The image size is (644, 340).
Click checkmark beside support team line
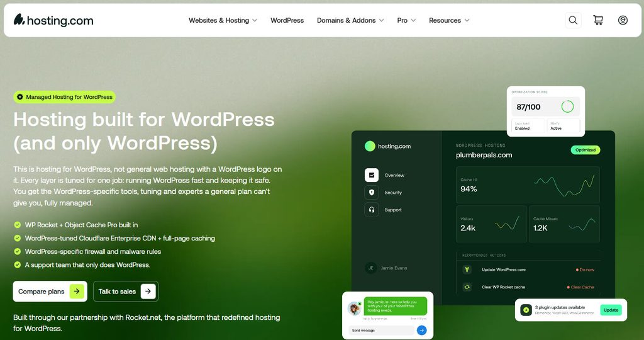coord(17,265)
